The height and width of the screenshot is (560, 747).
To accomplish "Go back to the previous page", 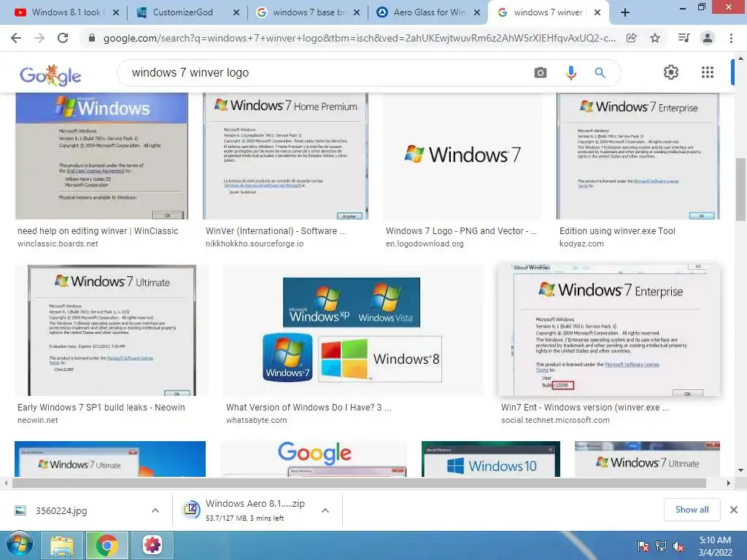I will tap(16, 38).
